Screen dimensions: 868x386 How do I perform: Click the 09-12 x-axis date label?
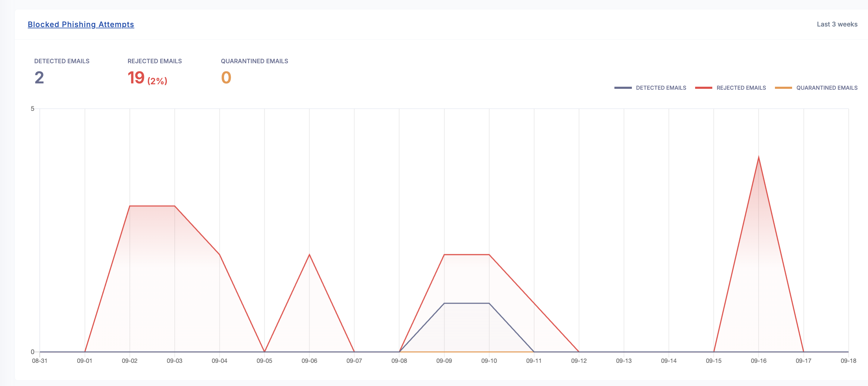pos(579,361)
